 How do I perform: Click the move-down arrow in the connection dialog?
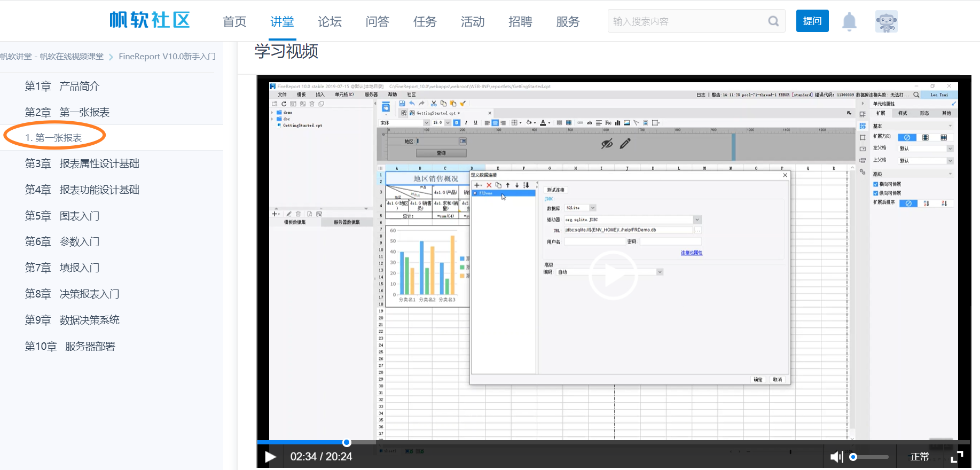(517, 185)
